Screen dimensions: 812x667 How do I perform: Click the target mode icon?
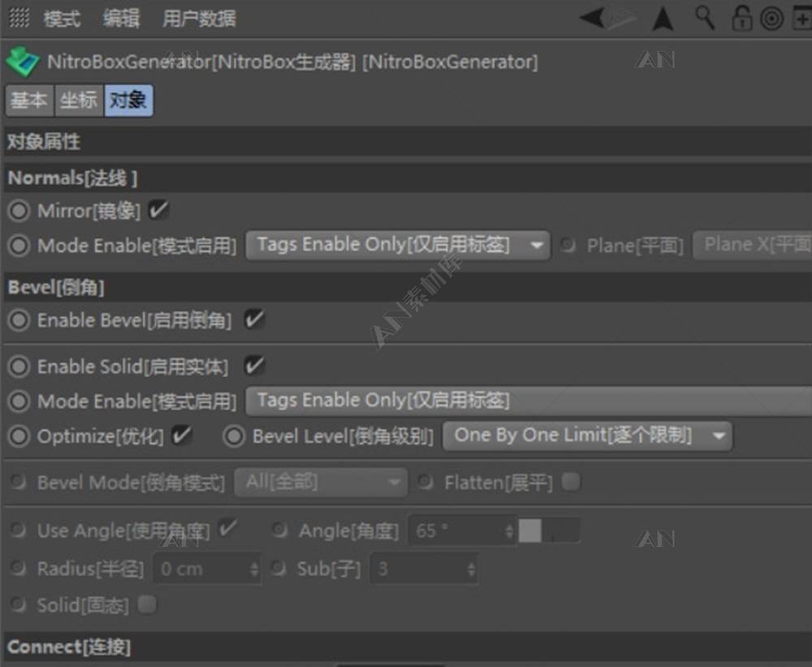[771, 19]
